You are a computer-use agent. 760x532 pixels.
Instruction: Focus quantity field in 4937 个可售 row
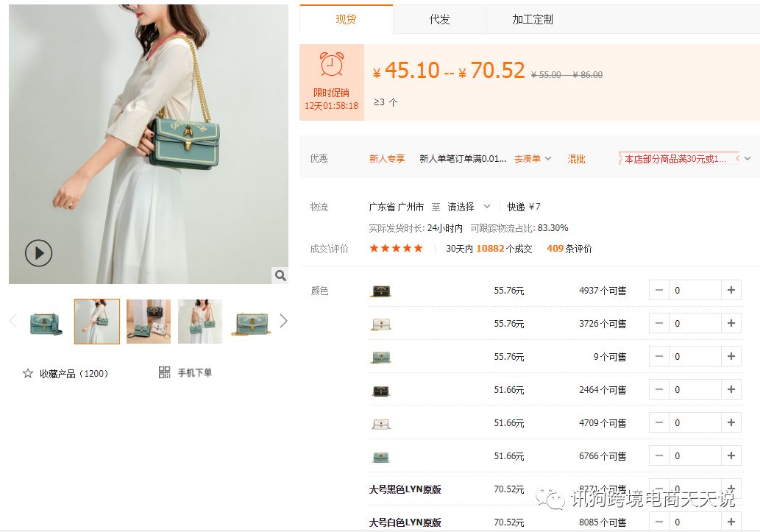coord(695,290)
